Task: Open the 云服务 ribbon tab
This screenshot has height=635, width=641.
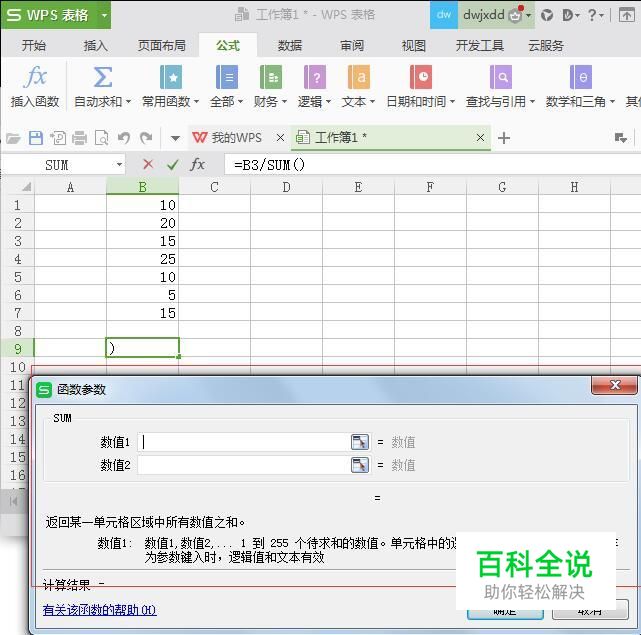Action: [x=546, y=45]
